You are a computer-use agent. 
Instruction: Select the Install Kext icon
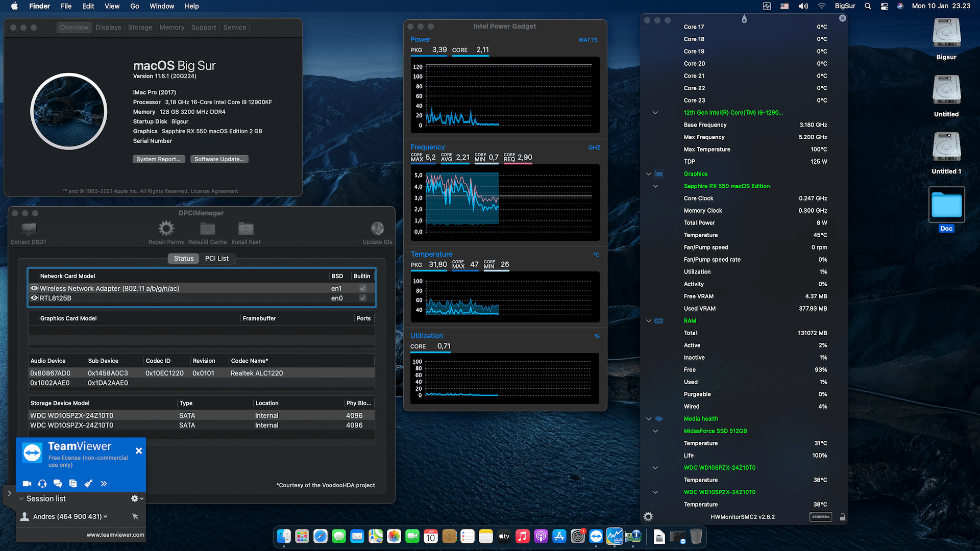246,229
